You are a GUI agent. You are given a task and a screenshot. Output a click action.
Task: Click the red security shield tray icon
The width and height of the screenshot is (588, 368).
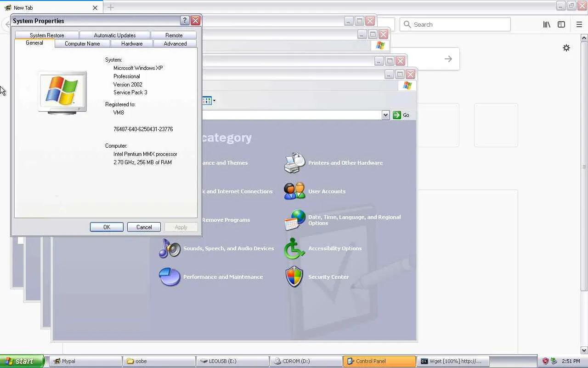coord(545,361)
